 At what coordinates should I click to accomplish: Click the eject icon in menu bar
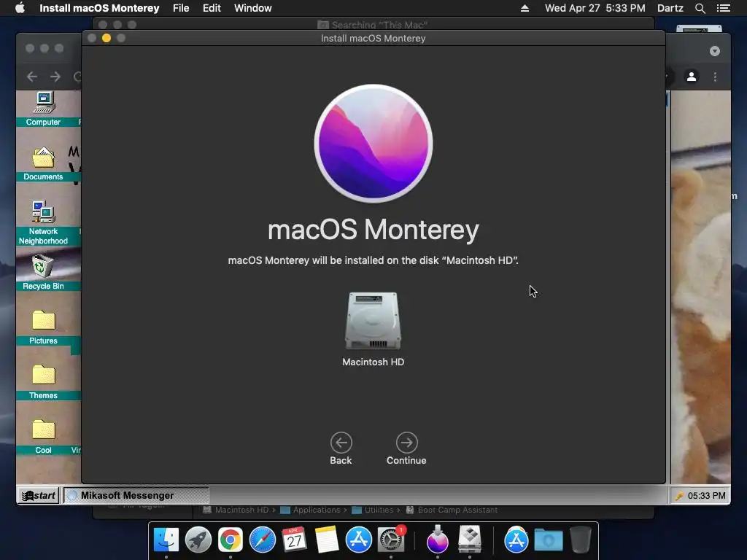(x=525, y=8)
